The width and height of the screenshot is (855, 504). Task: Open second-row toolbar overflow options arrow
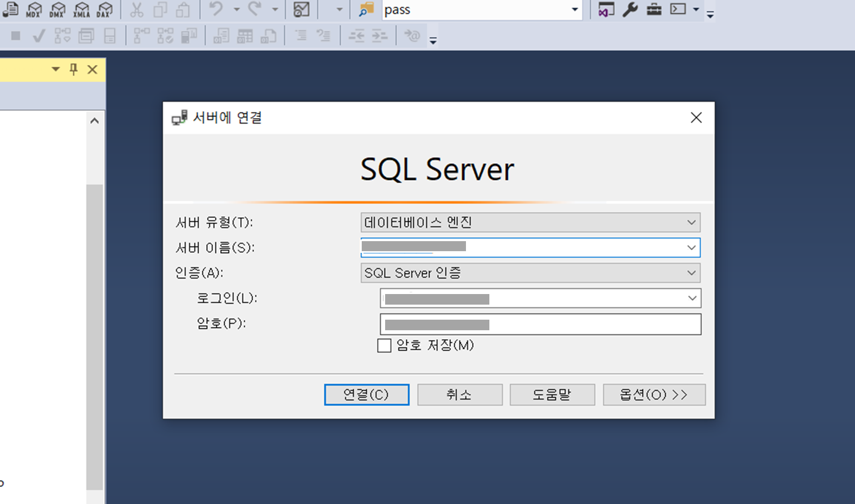click(x=433, y=40)
